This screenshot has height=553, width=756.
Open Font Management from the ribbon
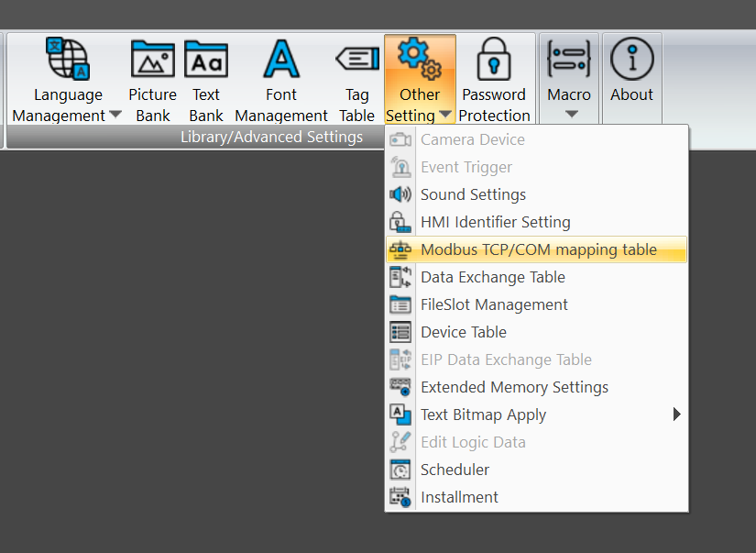[x=281, y=61]
